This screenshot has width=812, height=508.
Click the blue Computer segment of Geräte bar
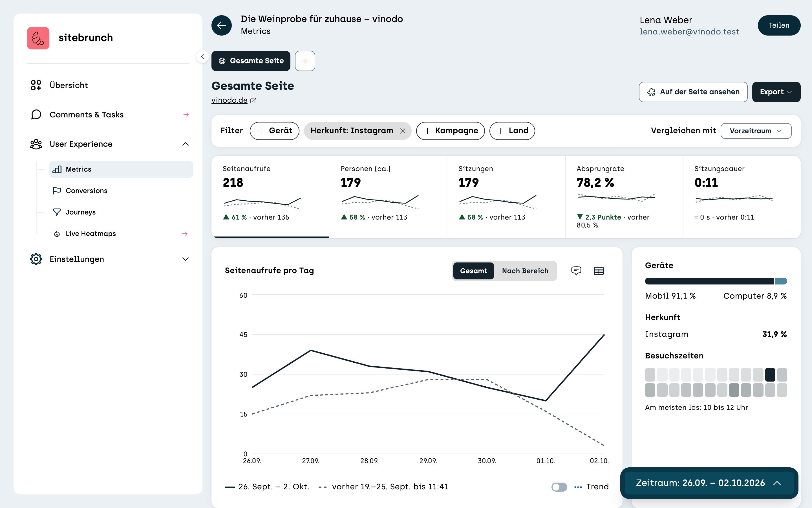781,281
